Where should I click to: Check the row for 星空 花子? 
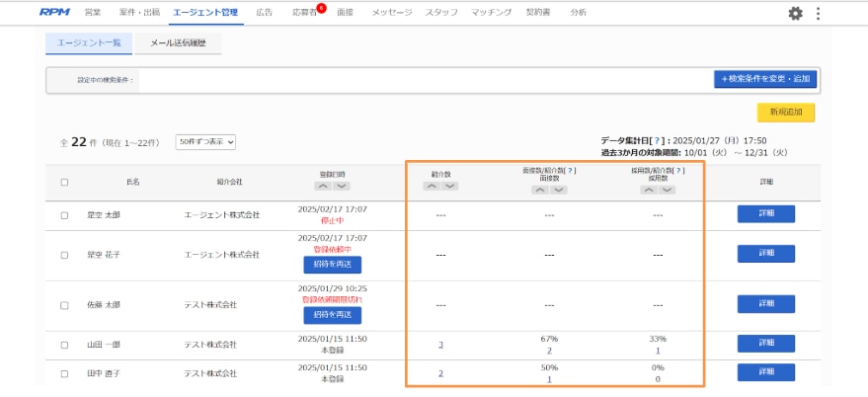pos(65,255)
